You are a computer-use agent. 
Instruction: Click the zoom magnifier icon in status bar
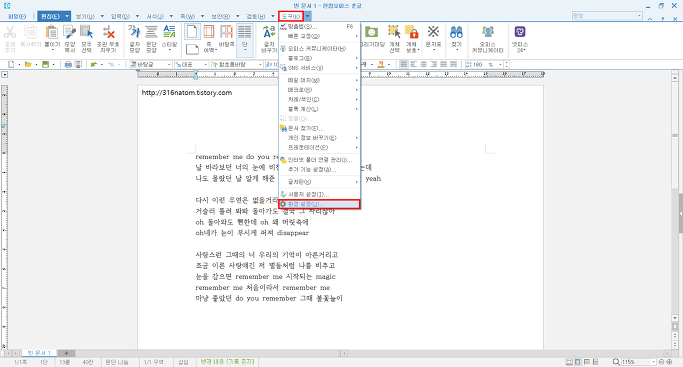(616, 362)
